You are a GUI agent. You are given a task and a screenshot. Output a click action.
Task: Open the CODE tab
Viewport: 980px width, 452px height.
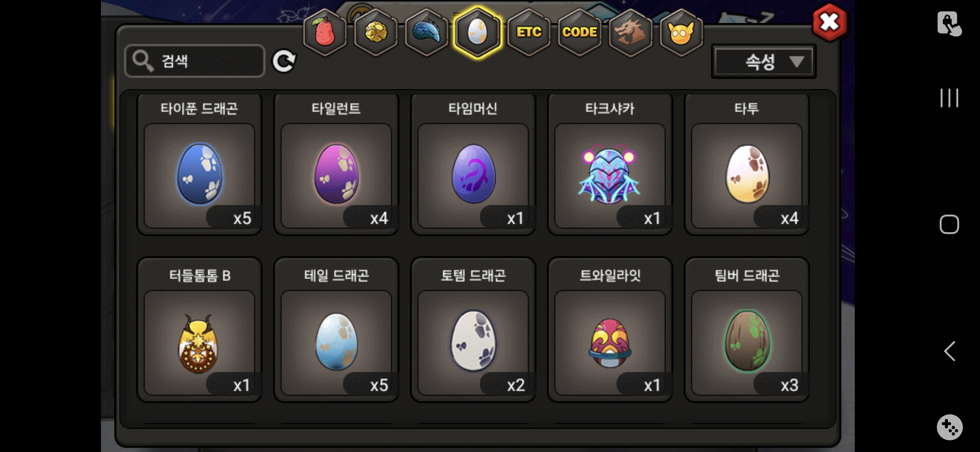click(580, 32)
